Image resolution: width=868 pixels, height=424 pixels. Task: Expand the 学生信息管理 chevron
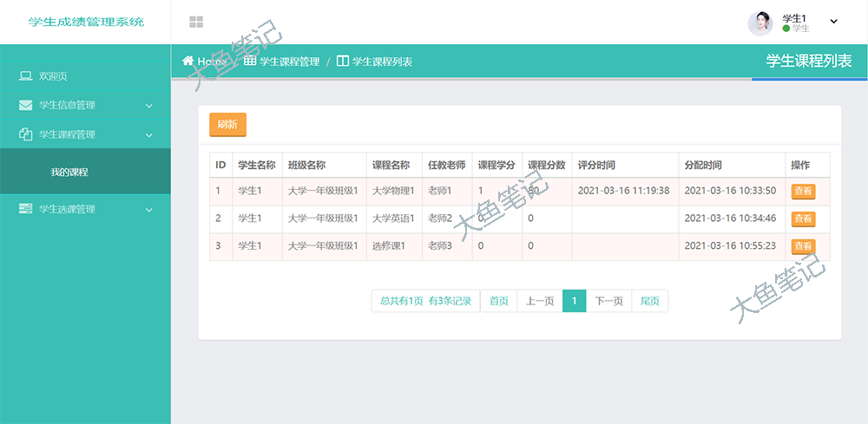click(x=149, y=106)
